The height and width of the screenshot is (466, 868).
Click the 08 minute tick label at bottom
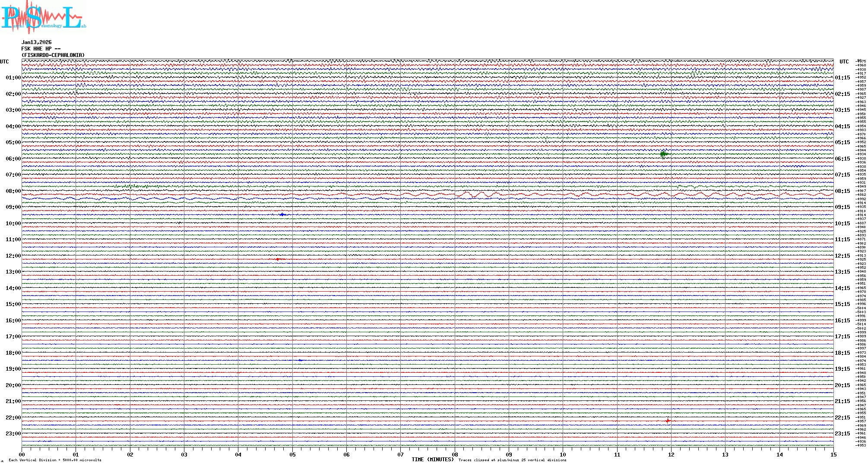pyautogui.click(x=455, y=454)
